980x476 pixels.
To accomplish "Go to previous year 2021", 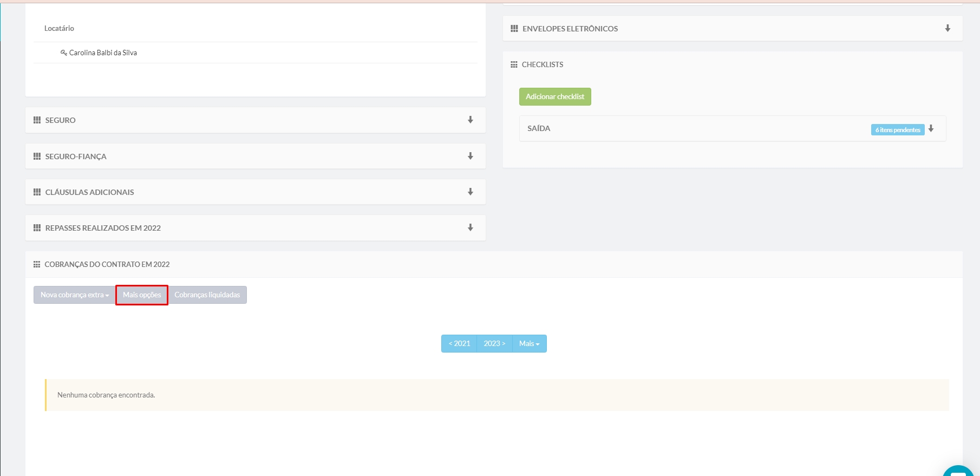I will [x=459, y=344].
